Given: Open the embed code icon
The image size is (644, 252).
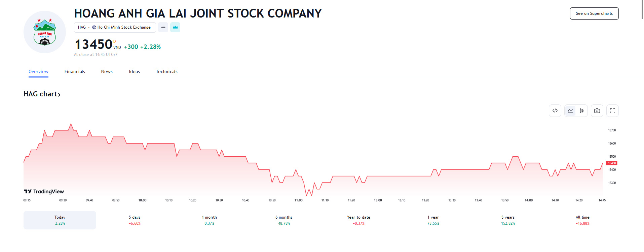Looking at the screenshot, I should click(555, 111).
